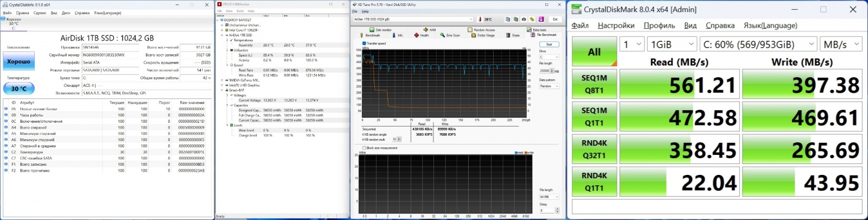Collapse DESKTOP node in HWMonitor tree

[219, 20]
